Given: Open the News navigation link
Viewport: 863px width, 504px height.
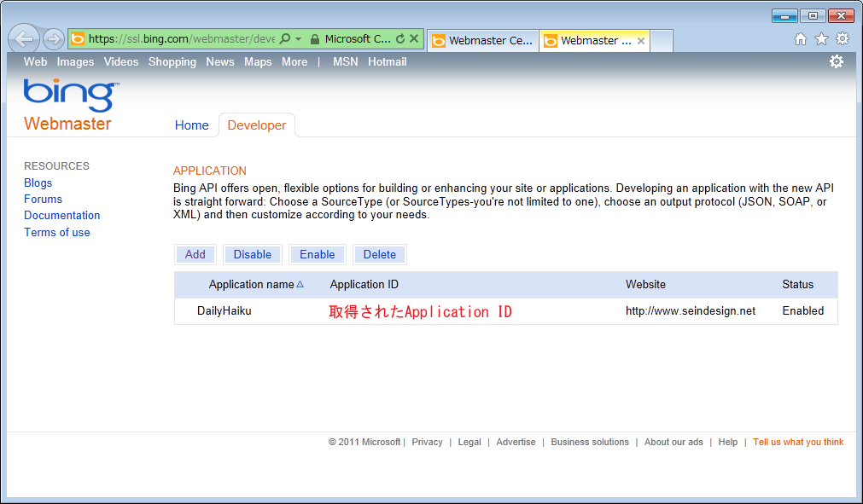Looking at the screenshot, I should click(220, 62).
